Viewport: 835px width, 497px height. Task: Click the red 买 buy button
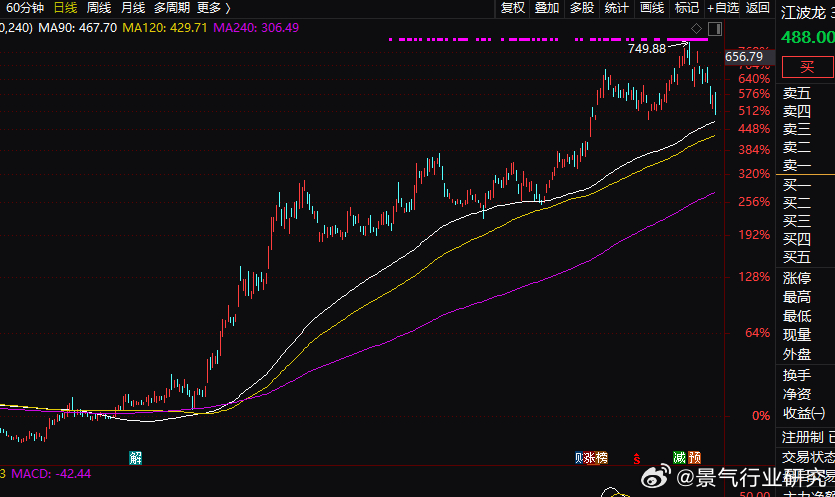pyautogui.click(x=807, y=67)
